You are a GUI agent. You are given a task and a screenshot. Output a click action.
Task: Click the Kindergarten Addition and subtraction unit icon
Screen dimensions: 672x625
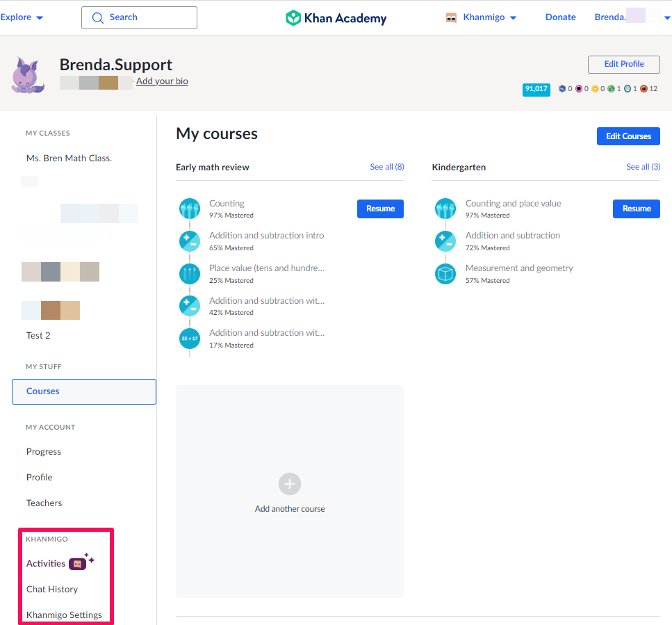click(445, 241)
